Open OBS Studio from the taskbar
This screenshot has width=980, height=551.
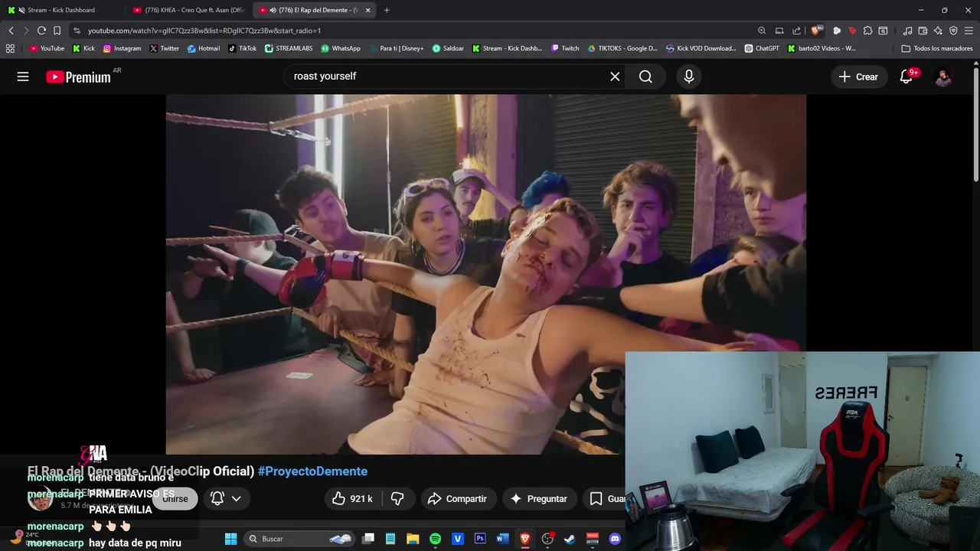click(547, 539)
